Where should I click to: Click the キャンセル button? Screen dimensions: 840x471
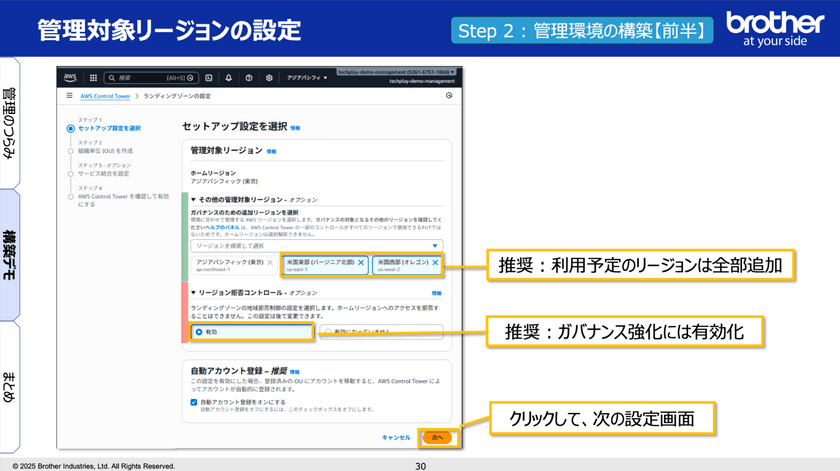[396, 437]
